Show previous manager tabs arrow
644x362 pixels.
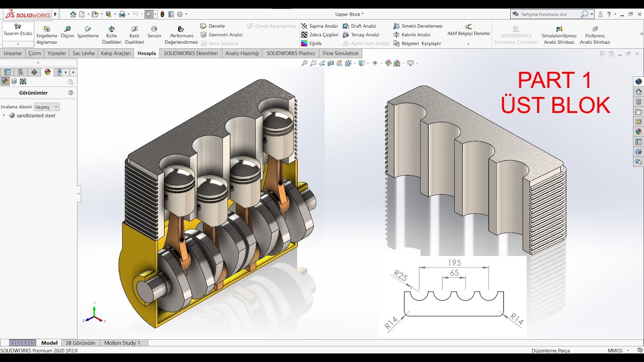(x=66, y=72)
